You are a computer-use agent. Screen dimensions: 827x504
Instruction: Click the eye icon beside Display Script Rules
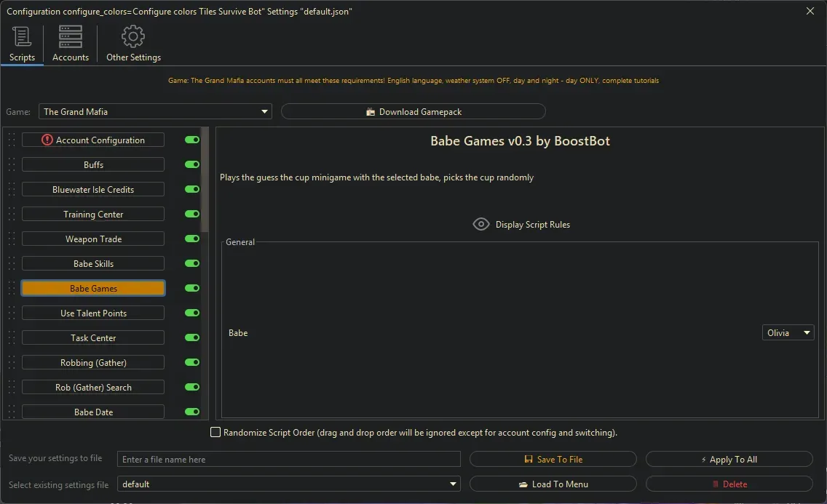coord(480,224)
